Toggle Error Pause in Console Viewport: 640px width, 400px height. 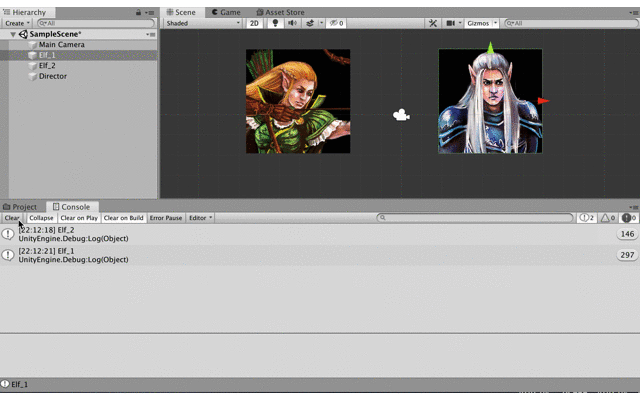(166, 218)
